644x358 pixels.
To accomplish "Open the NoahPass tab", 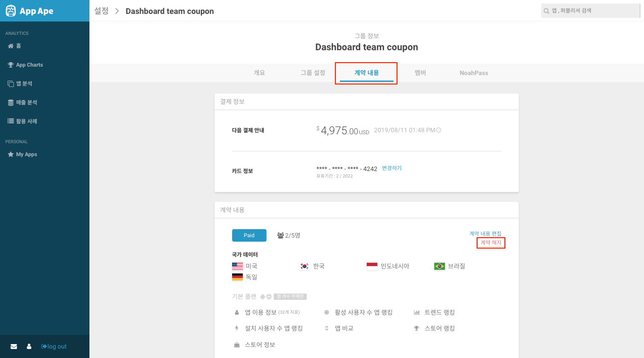I will pyautogui.click(x=474, y=73).
